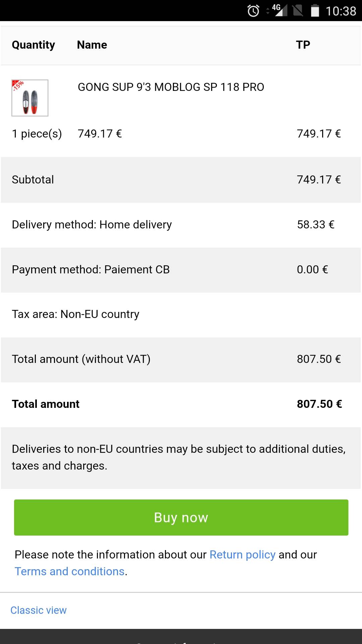The height and width of the screenshot is (644, 362).
Task: Tap the TP column header
Action: (303, 45)
